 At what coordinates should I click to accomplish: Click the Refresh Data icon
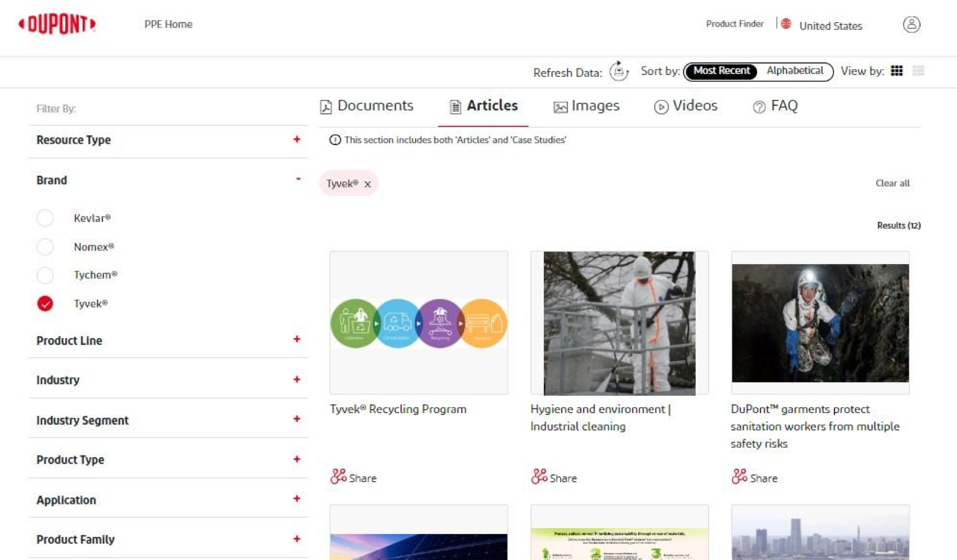click(618, 71)
